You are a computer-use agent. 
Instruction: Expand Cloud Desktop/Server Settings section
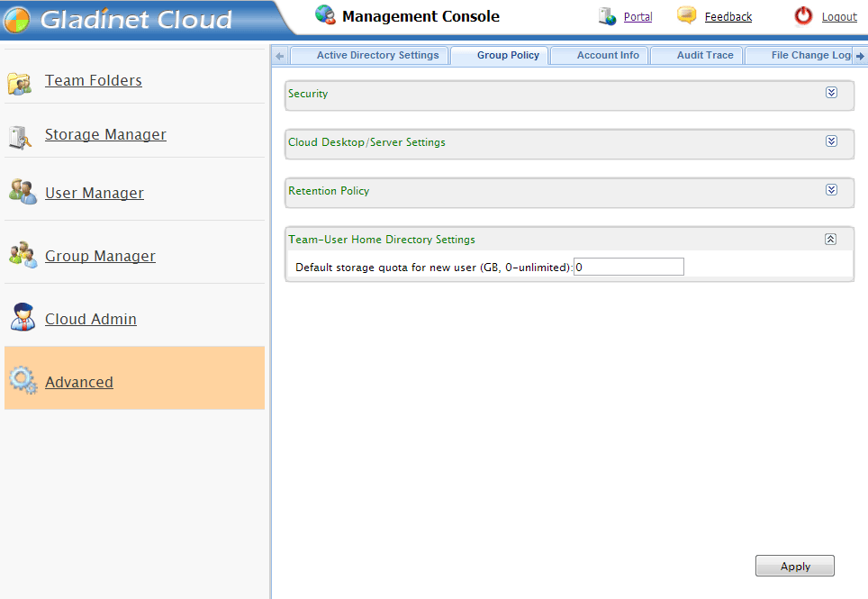831,141
